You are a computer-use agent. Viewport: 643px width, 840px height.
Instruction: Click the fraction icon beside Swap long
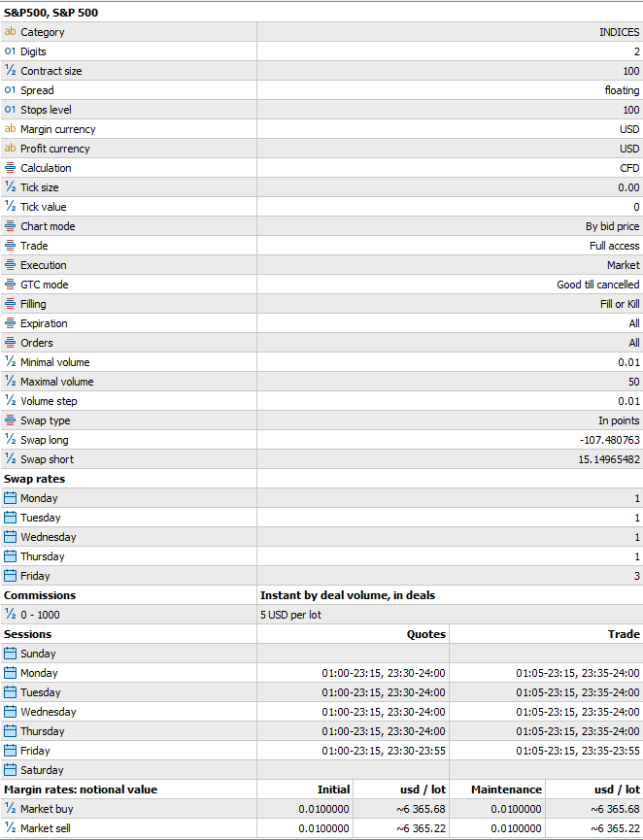(x=10, y=440)
